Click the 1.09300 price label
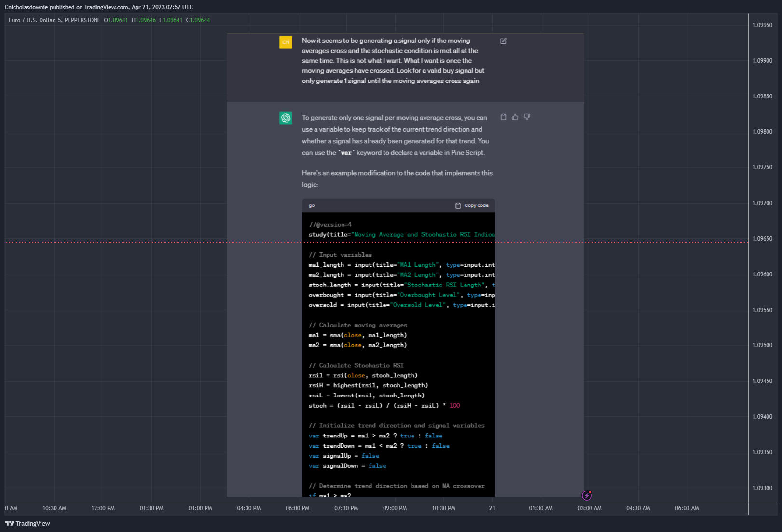 pyautogui.click(x=762, y=488)
